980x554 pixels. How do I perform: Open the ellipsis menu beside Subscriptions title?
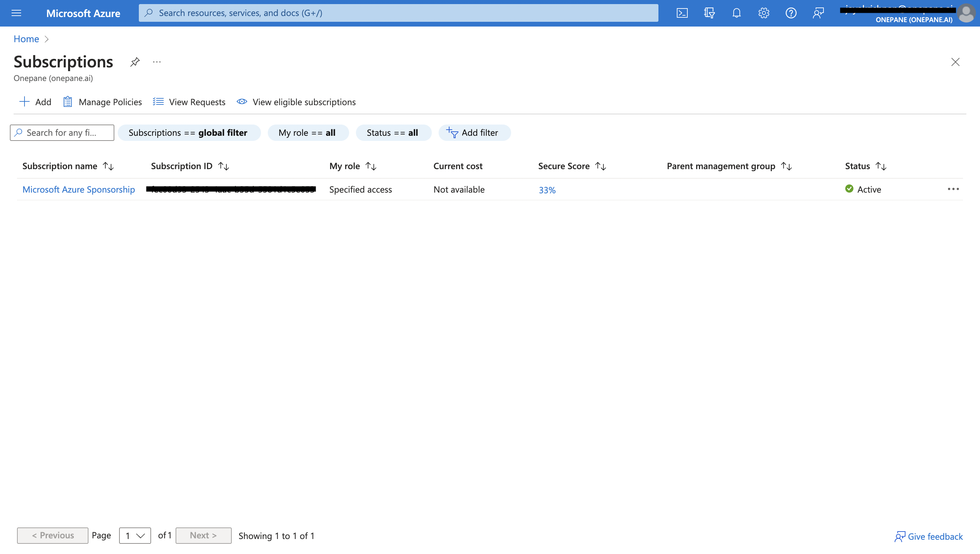coord(157,62)
